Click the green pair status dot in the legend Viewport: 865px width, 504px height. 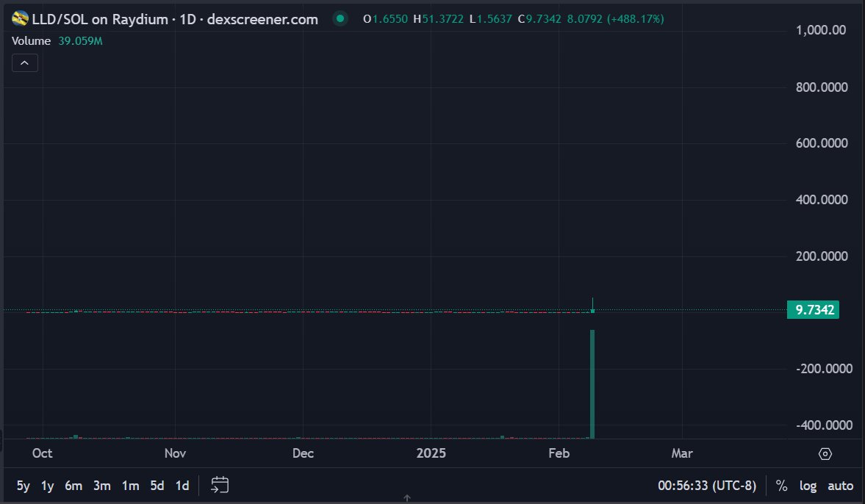point(340,19)
